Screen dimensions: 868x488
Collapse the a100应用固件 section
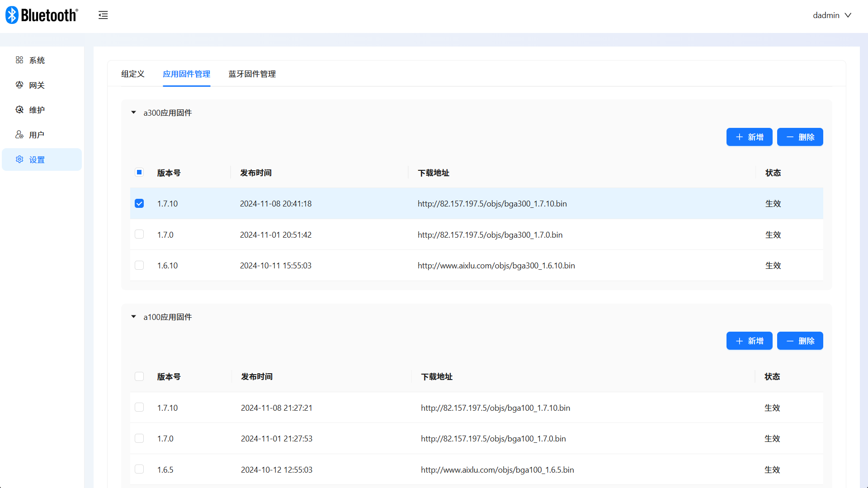(x=133, y=317)
